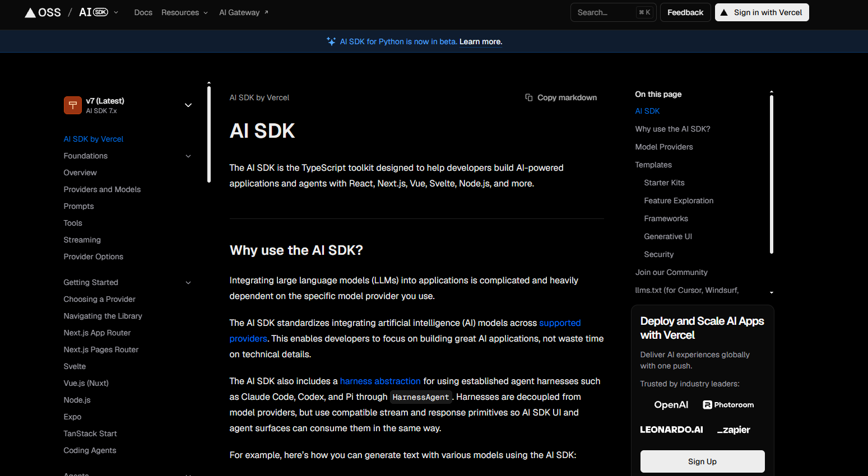Jump to Templates section
868x476 pixels.
click(x=653, y=165)
